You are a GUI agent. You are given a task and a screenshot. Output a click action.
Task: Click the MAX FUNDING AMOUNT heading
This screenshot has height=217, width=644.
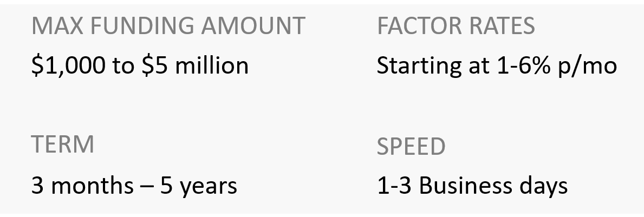click(168, 27)
